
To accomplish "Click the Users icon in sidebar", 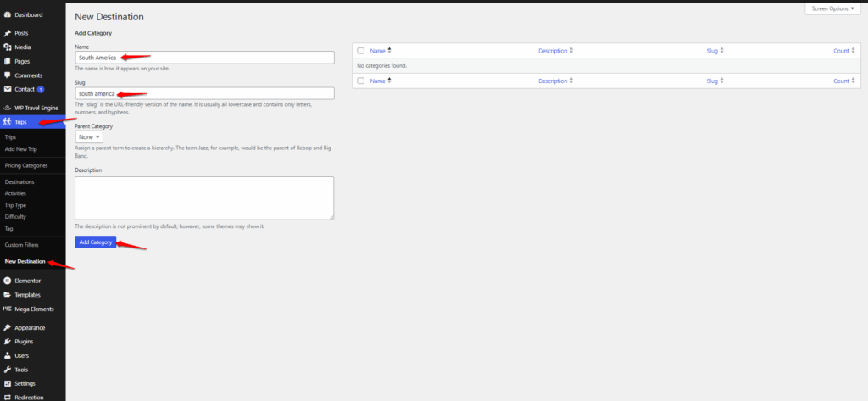I will pos(8,355).
